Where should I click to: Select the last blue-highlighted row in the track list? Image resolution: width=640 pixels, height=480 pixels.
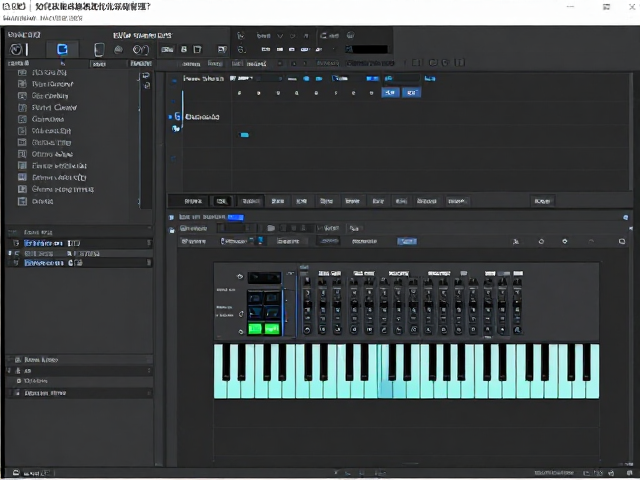pyautogui.click(x=80, y=263)
